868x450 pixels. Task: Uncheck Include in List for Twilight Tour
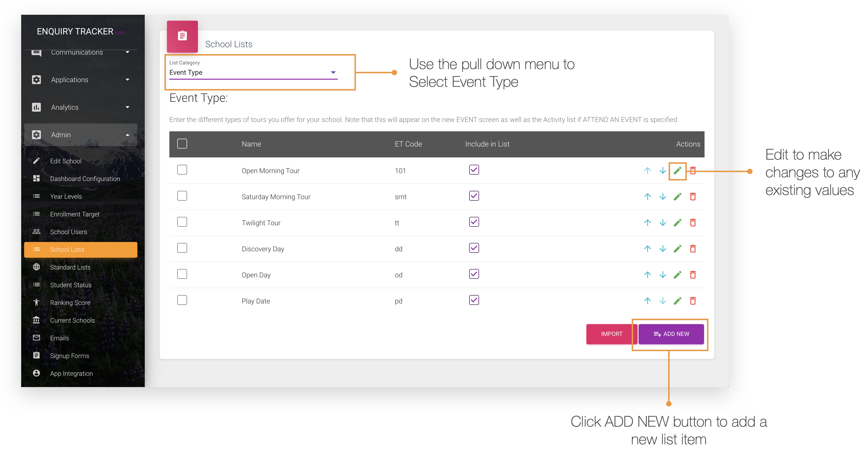pos(474,222)
